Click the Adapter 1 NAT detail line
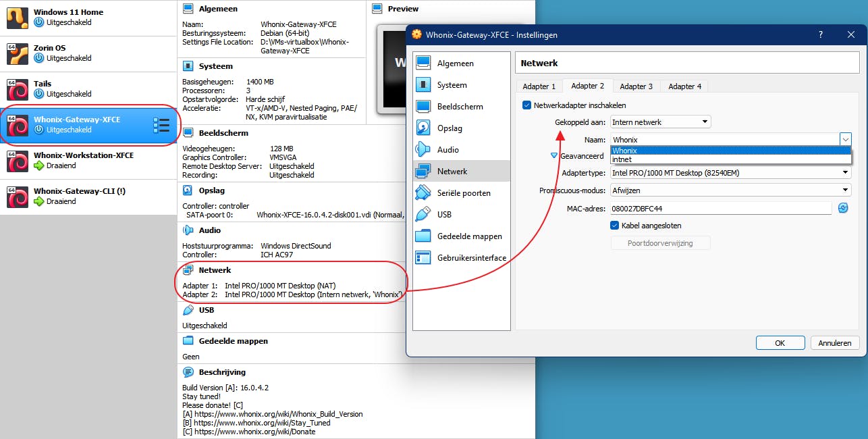The height and width of the screenshot is (439, 868). coord(259,286)
